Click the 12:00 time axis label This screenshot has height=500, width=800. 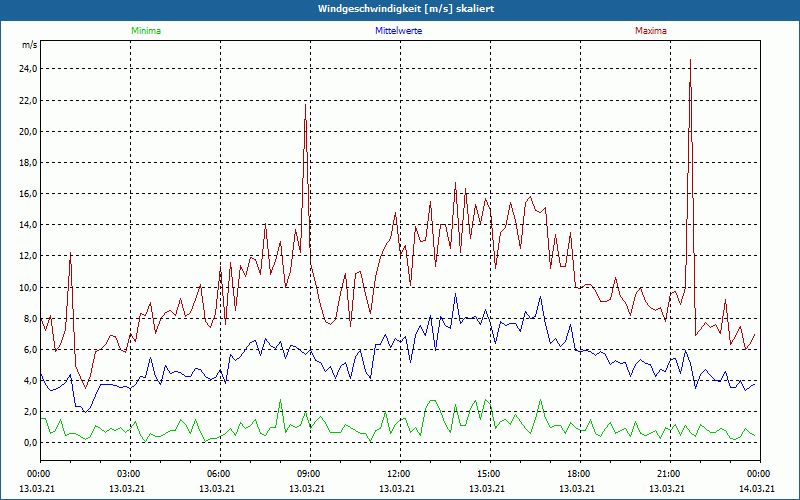pos(397,473)
